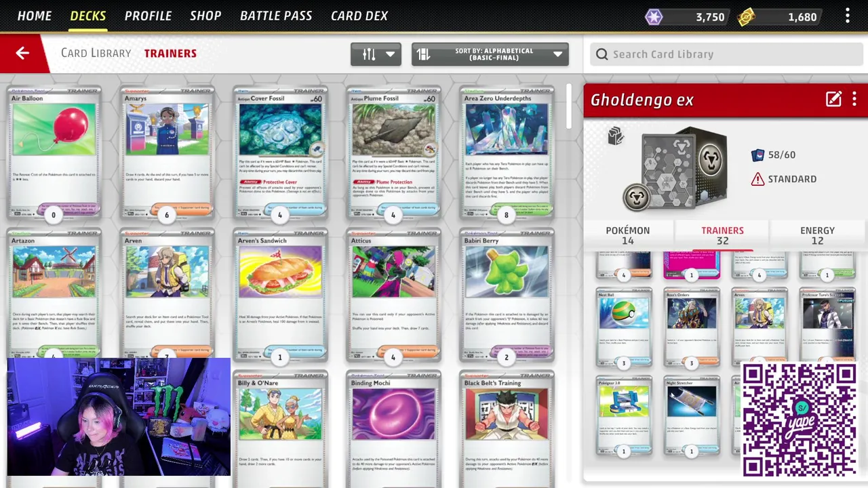Select Billy & O'Nare card
This screenshot has width=868, height=488.
click(280, 429)
